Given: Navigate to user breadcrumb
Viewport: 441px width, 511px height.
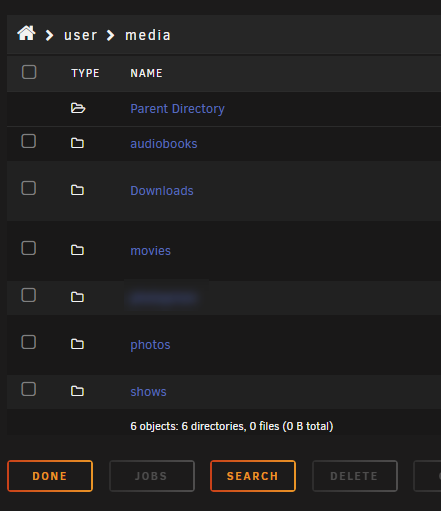Looking at the screenshot, I should 80,35.
